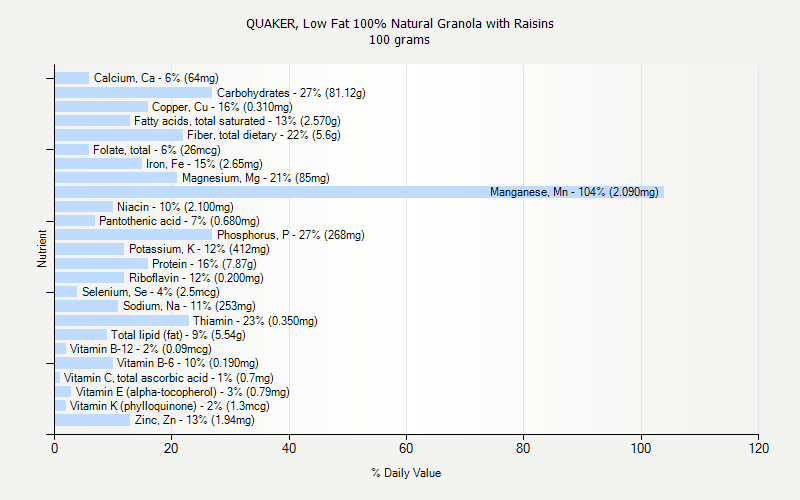Click the Zinc bar in the chart
The image size is (800, 500).
(x=92, y=420)
